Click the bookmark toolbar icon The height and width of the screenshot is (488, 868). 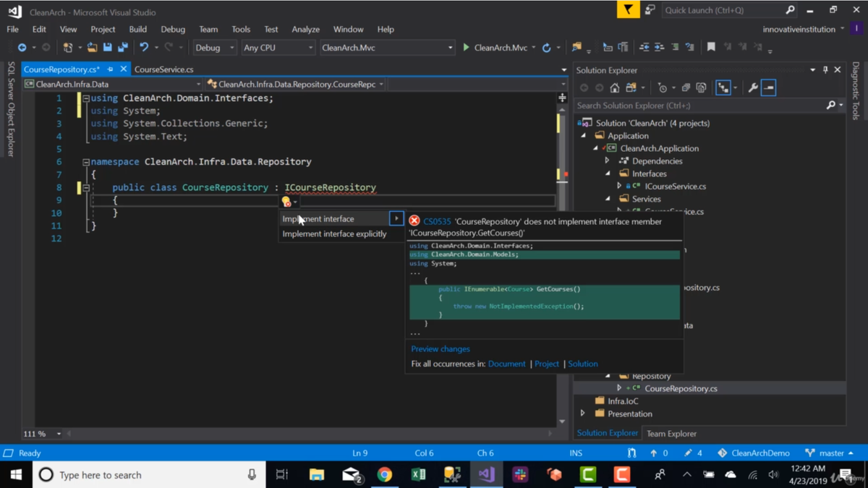711,48
